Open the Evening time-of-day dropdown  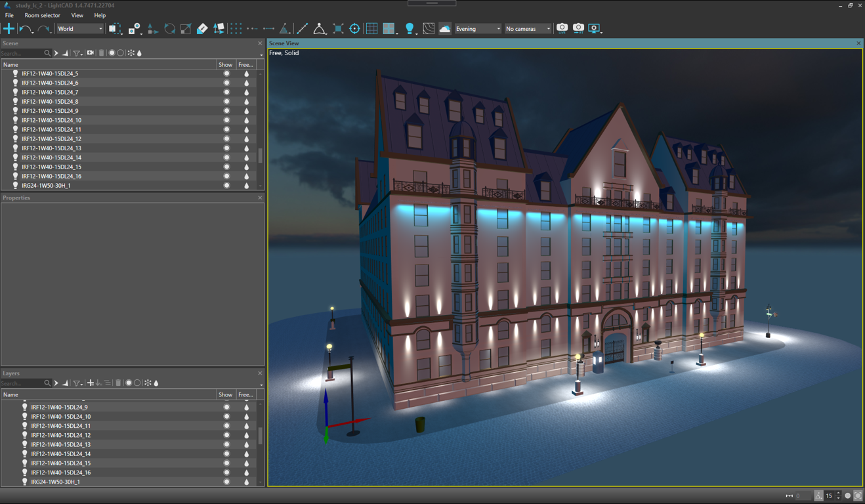coord(478,29)
